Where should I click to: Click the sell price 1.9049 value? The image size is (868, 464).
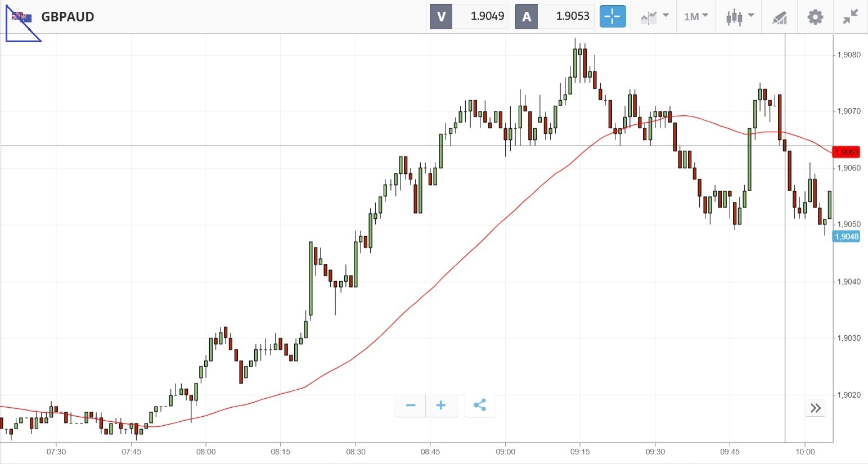tap(487, 17)
